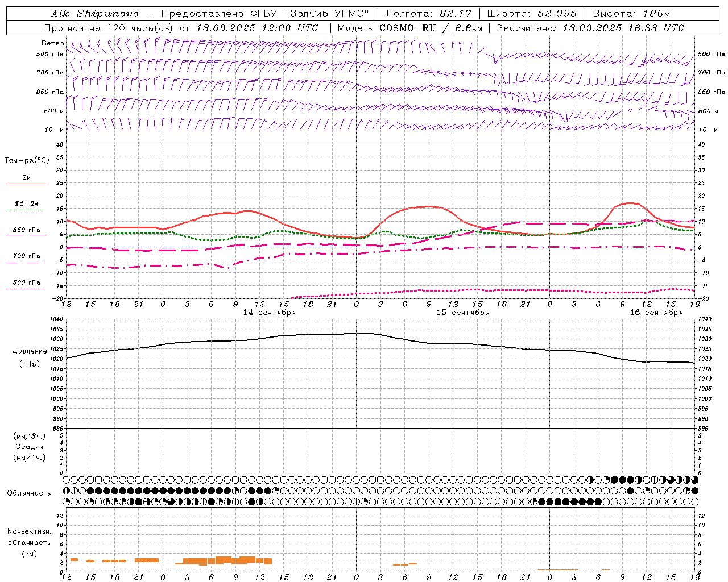Click 'Рассчитано: 13.09.2025 16:38 UTC' timestamp
This screenshot has height=582, width=728.
pos(590,28)
